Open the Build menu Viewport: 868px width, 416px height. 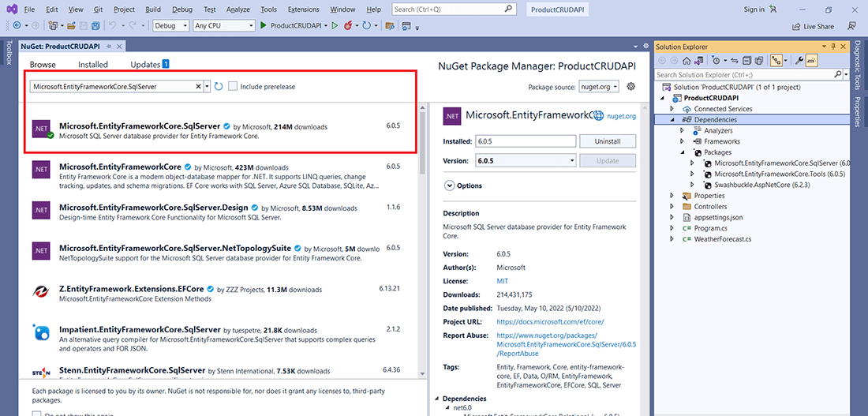[153, 9]
